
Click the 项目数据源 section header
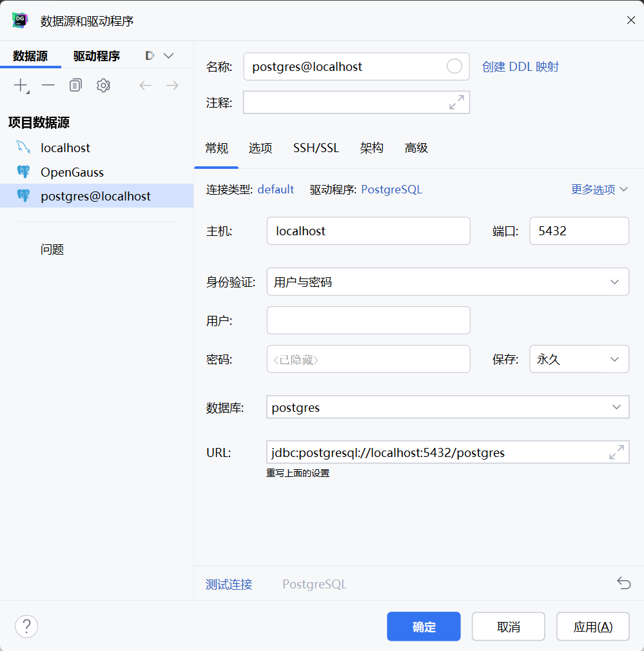coord(39,122)
